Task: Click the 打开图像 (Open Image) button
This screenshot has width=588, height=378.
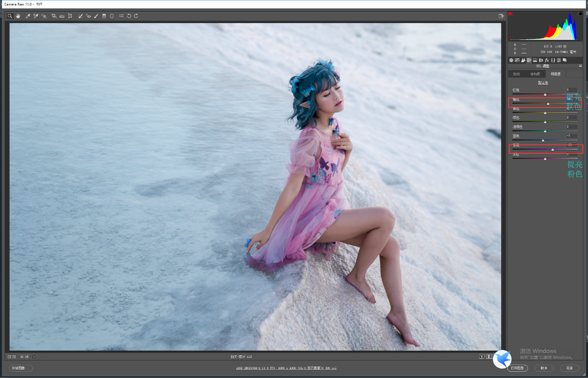Action: click(517, 368)
